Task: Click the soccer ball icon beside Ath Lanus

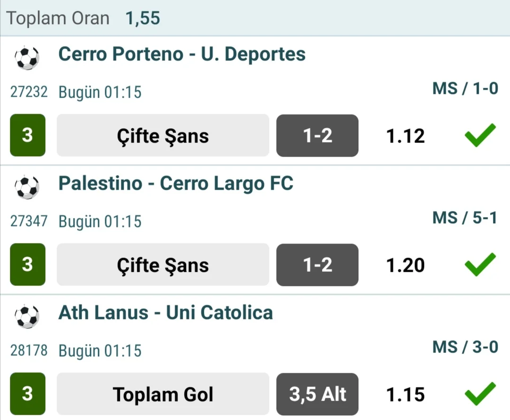Action: point(27,317)
